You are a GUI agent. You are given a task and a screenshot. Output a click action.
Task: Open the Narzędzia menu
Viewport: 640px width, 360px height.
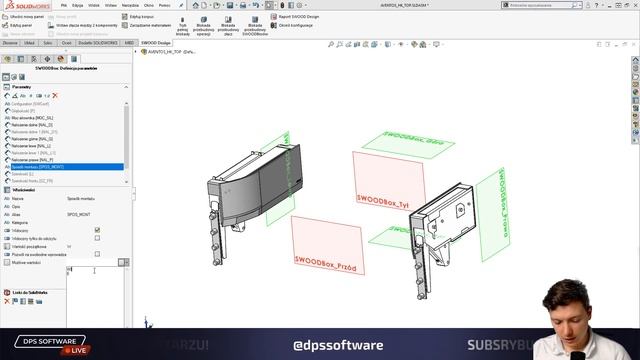(x=130, y=5)
